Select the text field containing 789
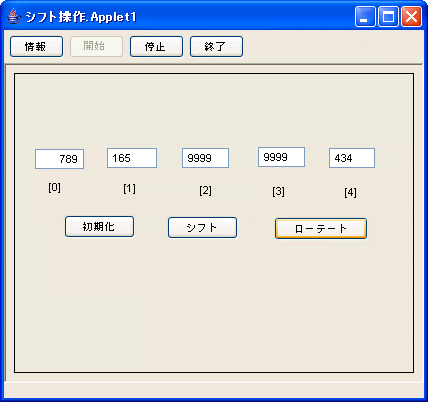This screenshot has width=428, height=402. 59,159
